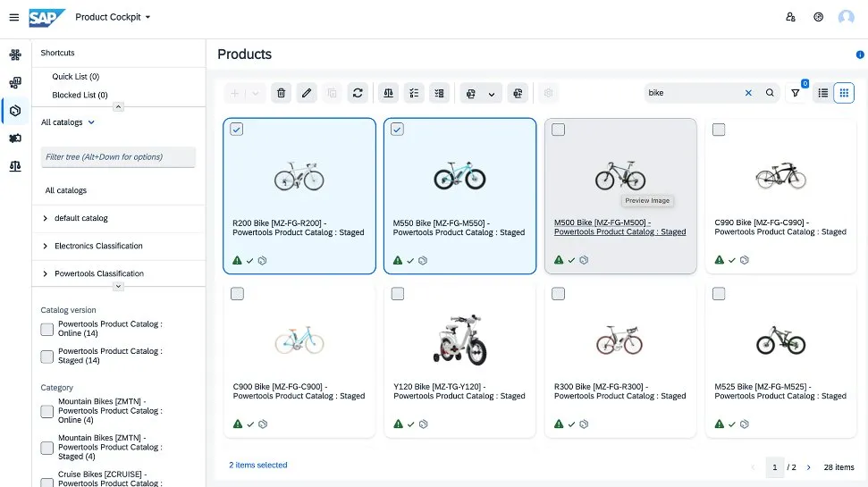Click the Filter tree input field
This screenshot has width=868, height=487.
click(118, 157)
